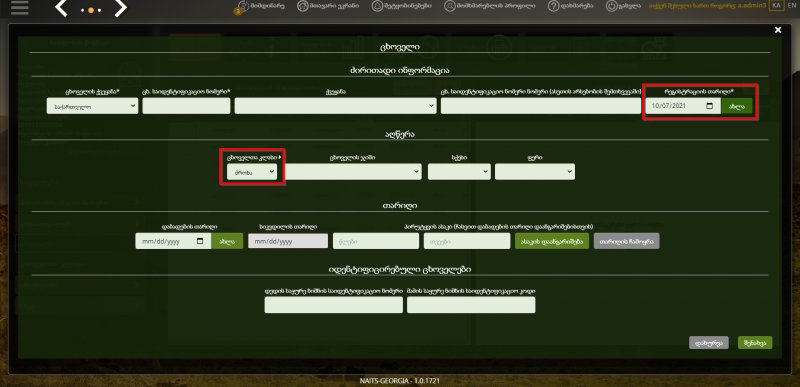The image size is (800, 387).
Task: Go to the main screen home icon
Action: (x=302, y=6)
